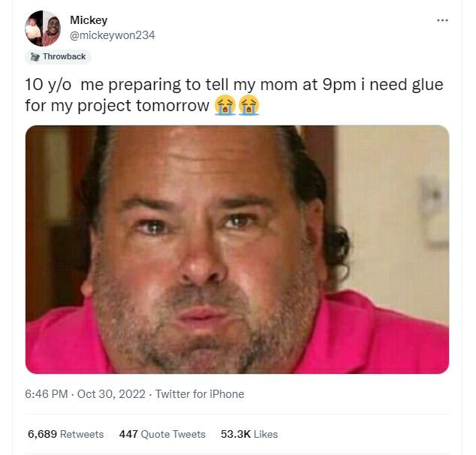This screenshot has width=476, height=455.
Task: Click the first crying emoji
Action: 224,105
